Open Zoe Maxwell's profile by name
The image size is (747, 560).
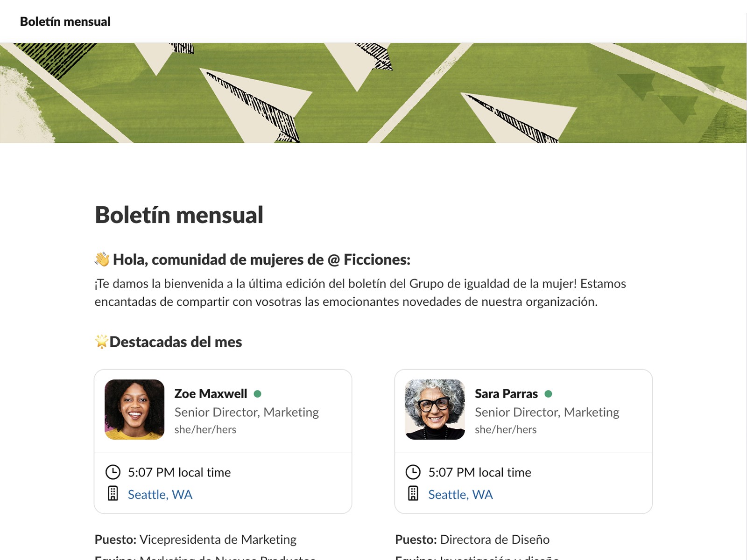pyautogui.click(x=211, y=394)
